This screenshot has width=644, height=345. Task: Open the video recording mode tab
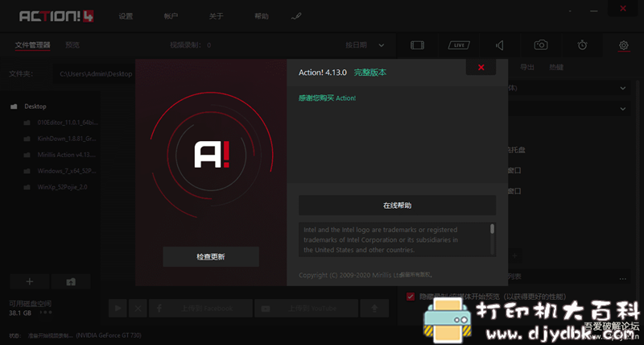pyautogui.click(x=417, y=45)
